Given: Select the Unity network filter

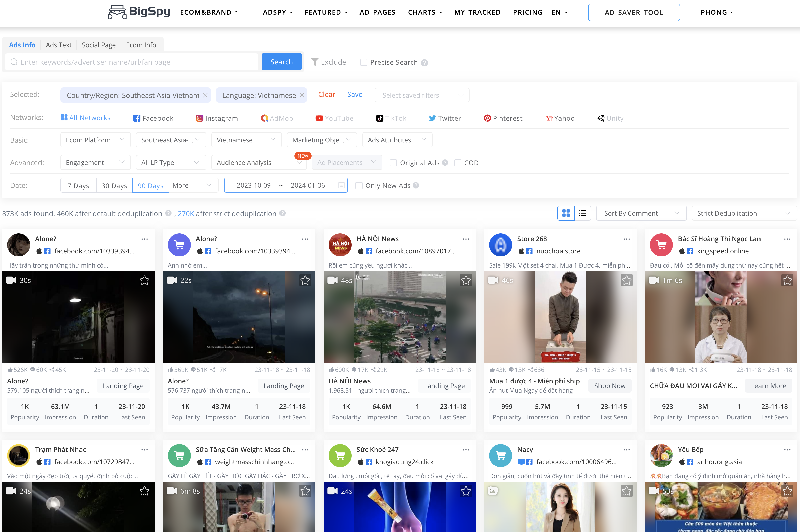Looking at the screenshot, I should point(610,118).
